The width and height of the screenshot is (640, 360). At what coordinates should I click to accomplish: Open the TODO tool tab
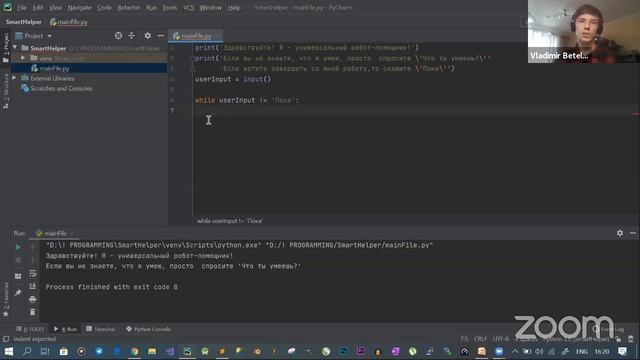click(30, 329)
